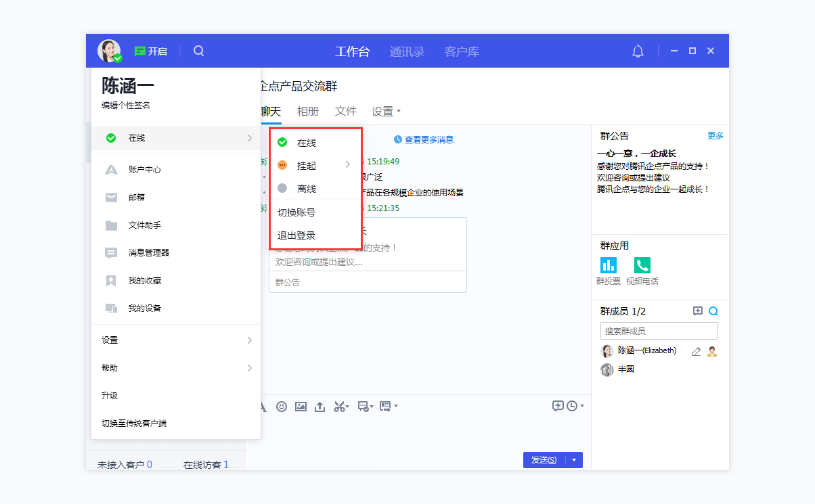Start a 视频电话 video call

(x=642, y=265)
